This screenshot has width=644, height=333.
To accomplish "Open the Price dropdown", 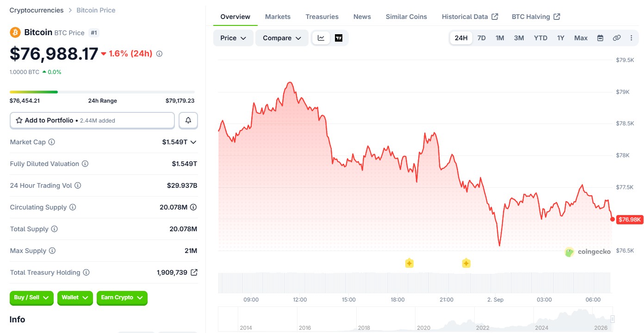I will coord(233,38).
